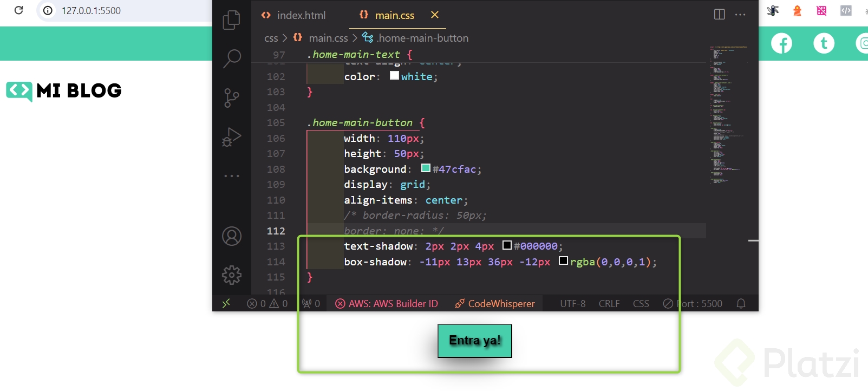Viewport: 868px width, 391px height.
Task: Open the Accounts menu in VS Code
Action: [232, 236]
